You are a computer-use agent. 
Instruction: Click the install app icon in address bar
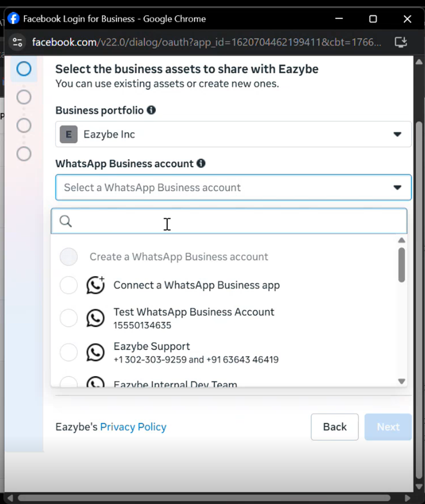pyautogui.click(x=401, y=42)
